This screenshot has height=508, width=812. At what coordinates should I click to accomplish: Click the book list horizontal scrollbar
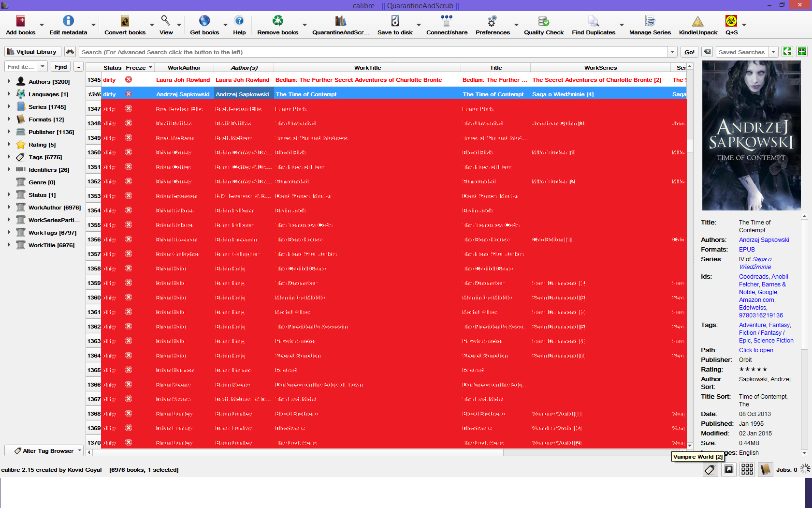coord(298,453)
